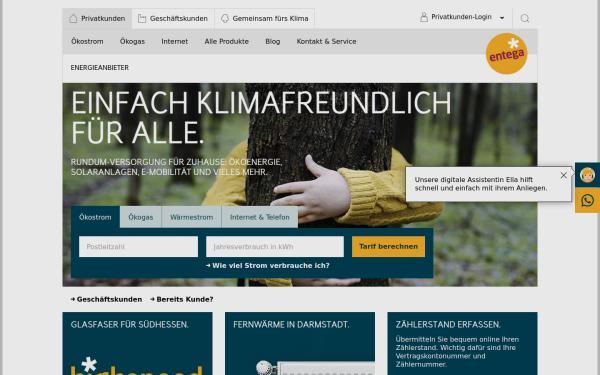Open the Zählerstand erfassen card
Viewport: 600px width, 375px height.
[x=462, y=344]
